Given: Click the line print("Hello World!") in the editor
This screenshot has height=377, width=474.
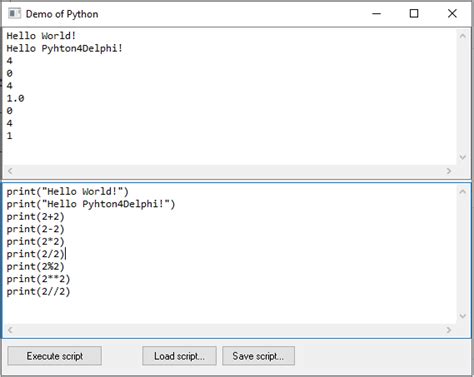Looking at the screenshot, I should (67, 192).
